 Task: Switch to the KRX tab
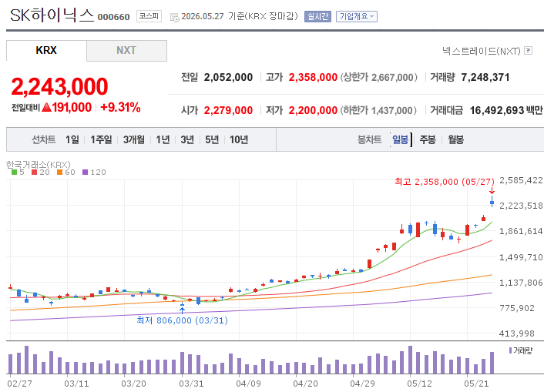coord(46,50)
